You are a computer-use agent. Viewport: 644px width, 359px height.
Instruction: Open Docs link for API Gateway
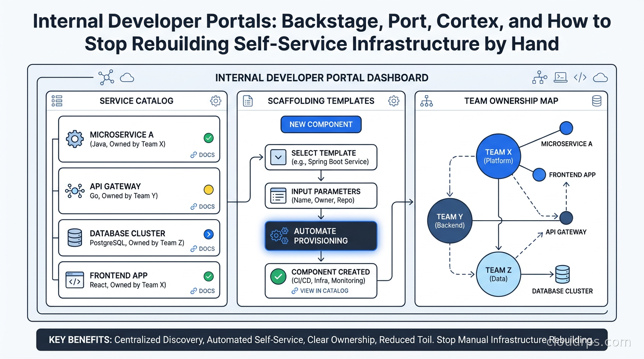point(203,206)
